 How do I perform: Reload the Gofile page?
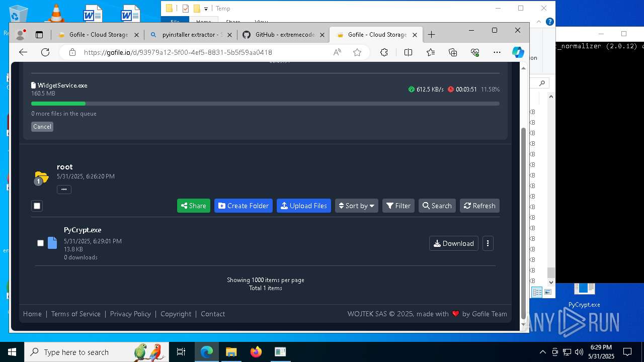point(45,52)
